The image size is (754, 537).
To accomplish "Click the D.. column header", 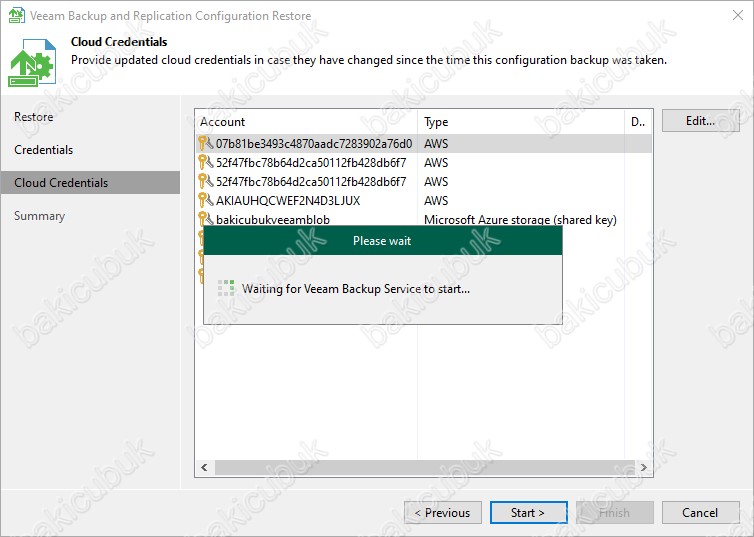I will click(638, 122).
